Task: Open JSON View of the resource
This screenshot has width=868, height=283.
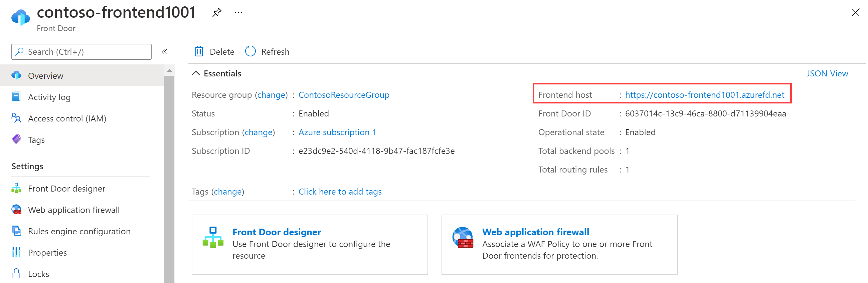Action: tap(828, 73)
